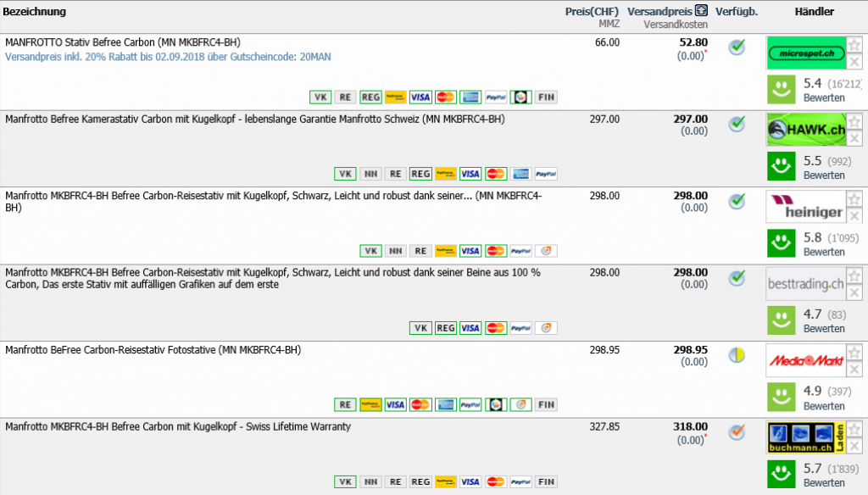Screen dimensions: 868x495
Task: Favorite HAWK.ch with its star icon
Action: (x=854, y=121)
